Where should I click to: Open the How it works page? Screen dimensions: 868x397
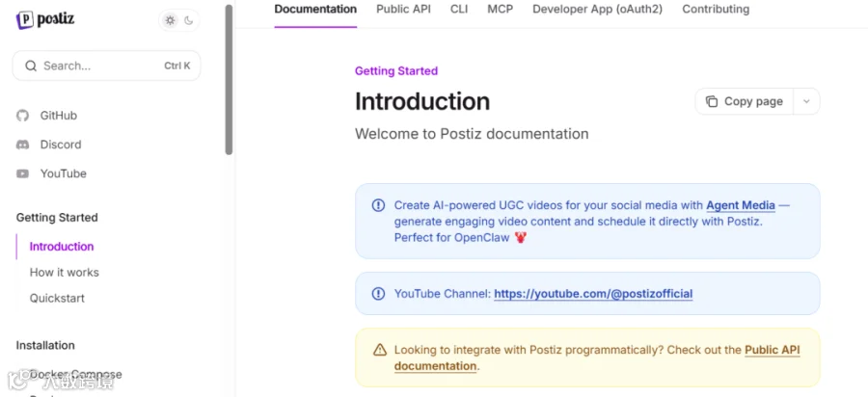click(x=65, y=273)
